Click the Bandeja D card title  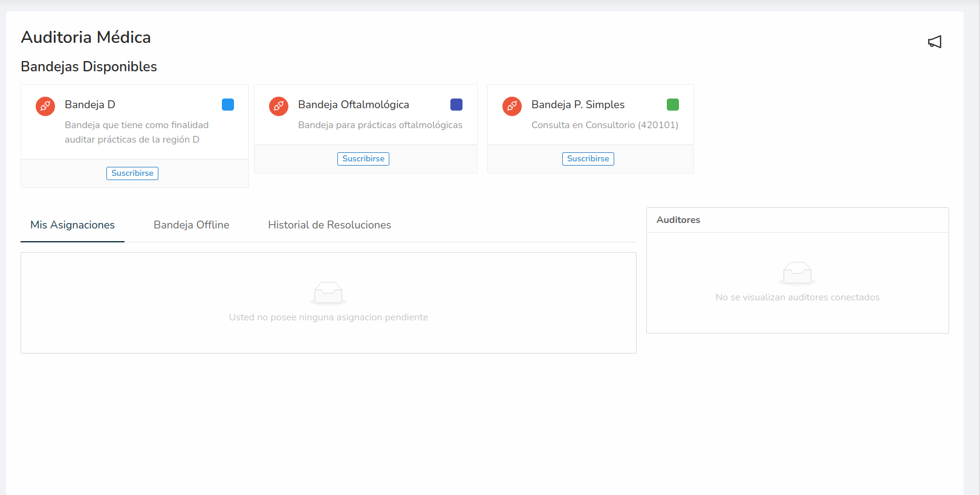(x=90, y=105)
